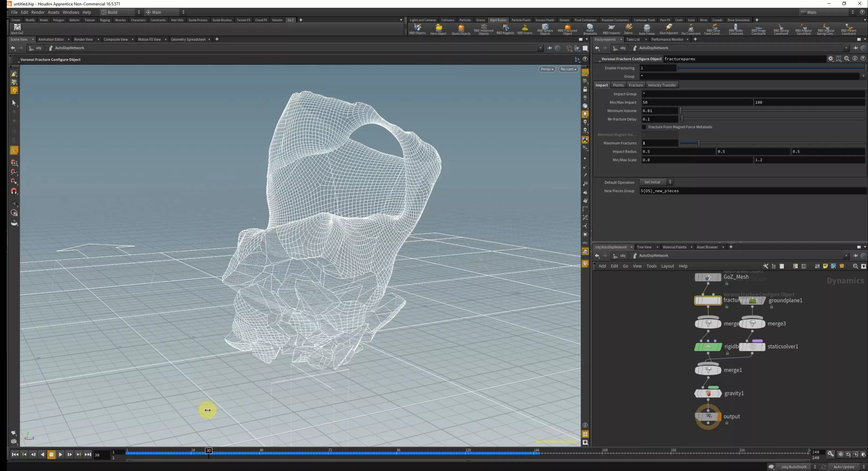Image resolution: width=868 pixels, height=471 pixels.
Task: Enable Fracture From Magnet Force Metaballs checkbox
Action: [644, 127]
